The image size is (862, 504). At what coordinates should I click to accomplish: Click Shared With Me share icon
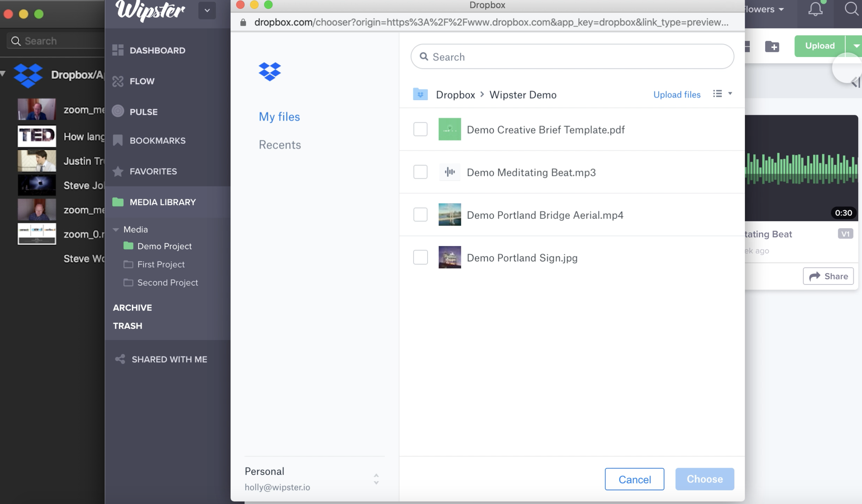120,359
